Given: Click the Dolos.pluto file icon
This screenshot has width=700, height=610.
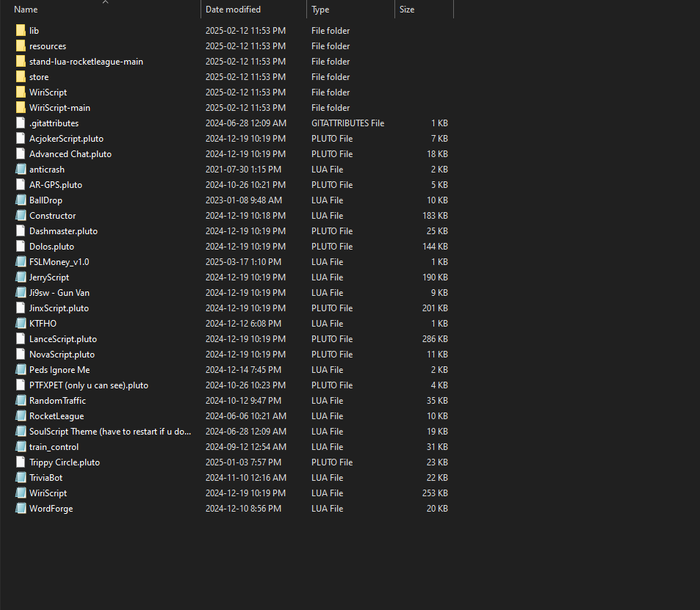Looking at the screenshot, I should coord(21,247).
